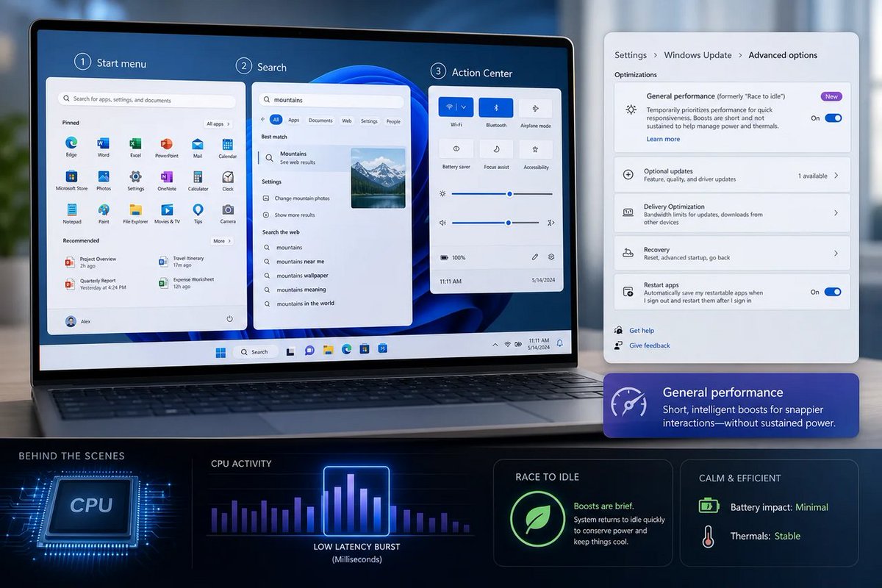Open the Clock app icon

[228, 176]
